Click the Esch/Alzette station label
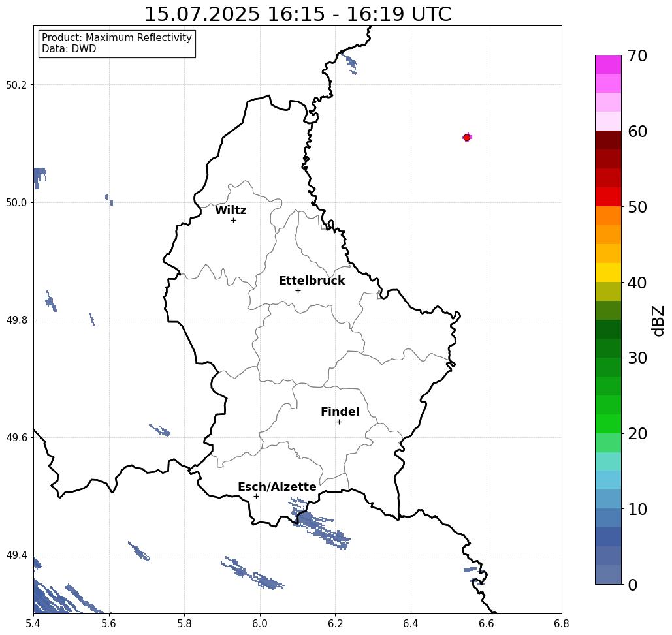 tap(277, 487)
